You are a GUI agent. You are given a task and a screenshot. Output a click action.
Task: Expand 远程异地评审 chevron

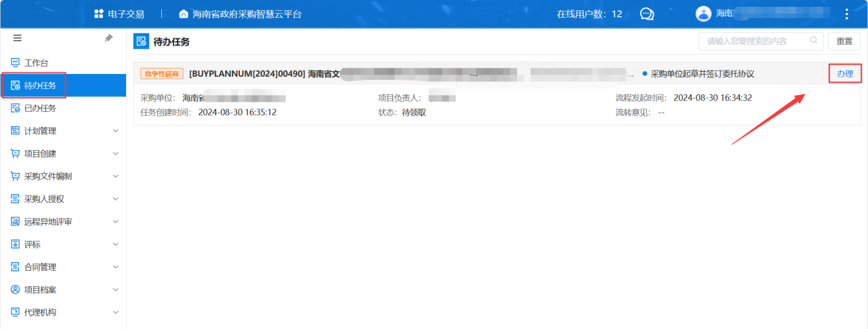pyautogui.click(x=115, y=222)
